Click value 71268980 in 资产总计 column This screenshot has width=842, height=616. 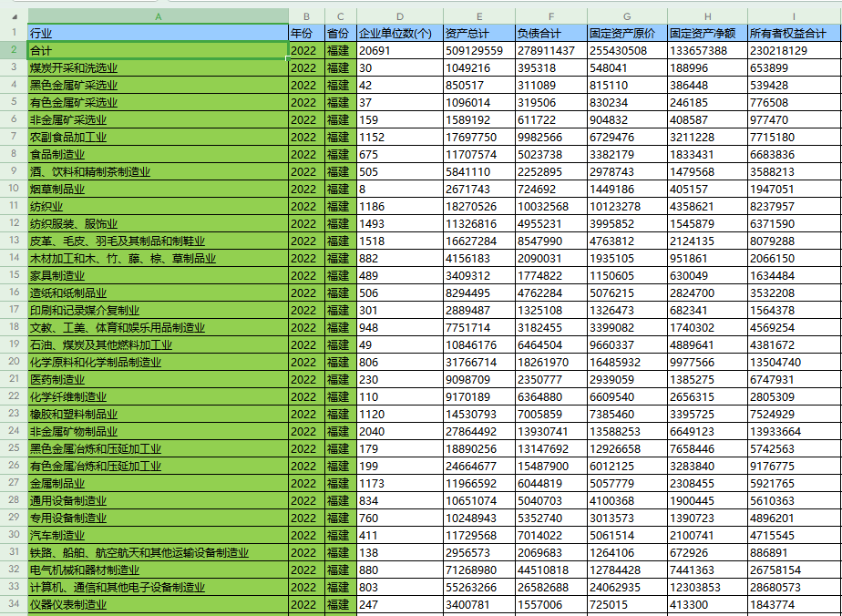[x=479, y=570]
